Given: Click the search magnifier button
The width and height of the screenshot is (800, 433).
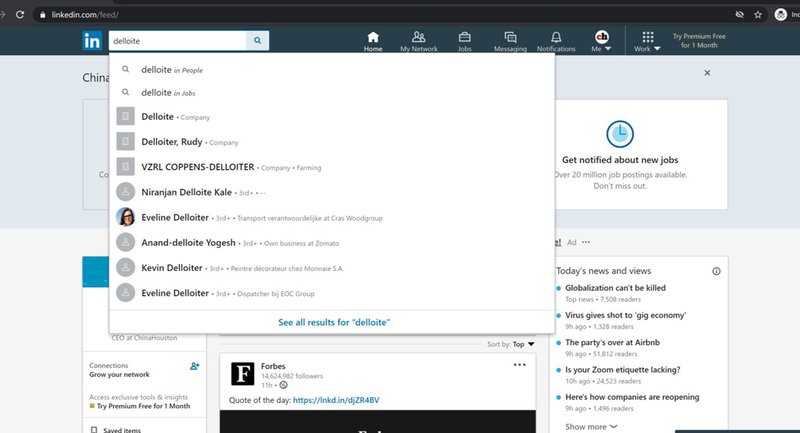Looking at the screenshot, I should 258,40.
